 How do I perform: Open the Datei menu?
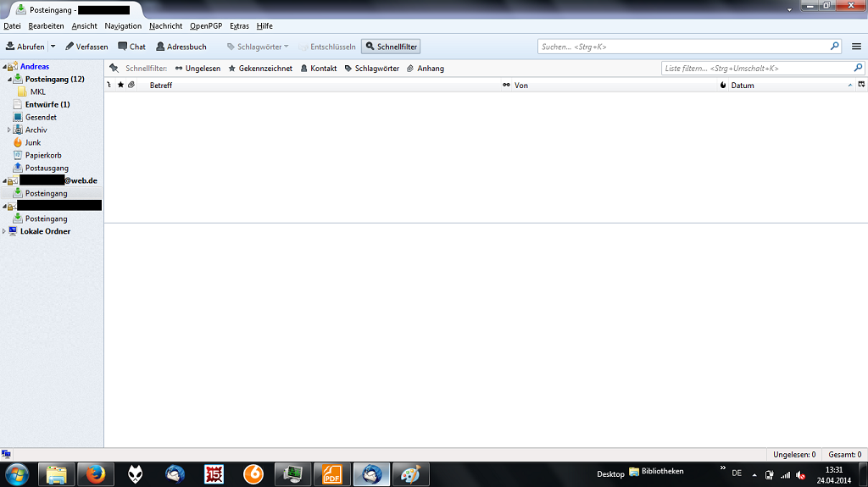pos(12,26)
